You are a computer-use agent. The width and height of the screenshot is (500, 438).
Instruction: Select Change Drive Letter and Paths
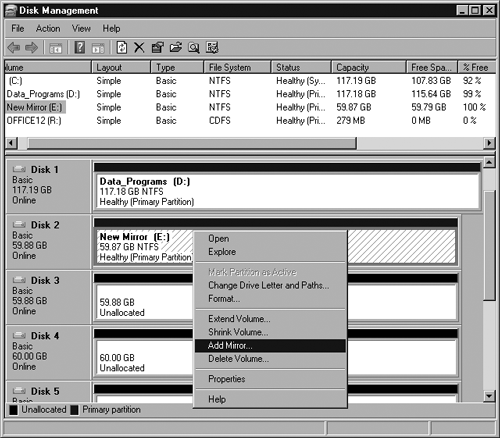(x=270, y=285)
